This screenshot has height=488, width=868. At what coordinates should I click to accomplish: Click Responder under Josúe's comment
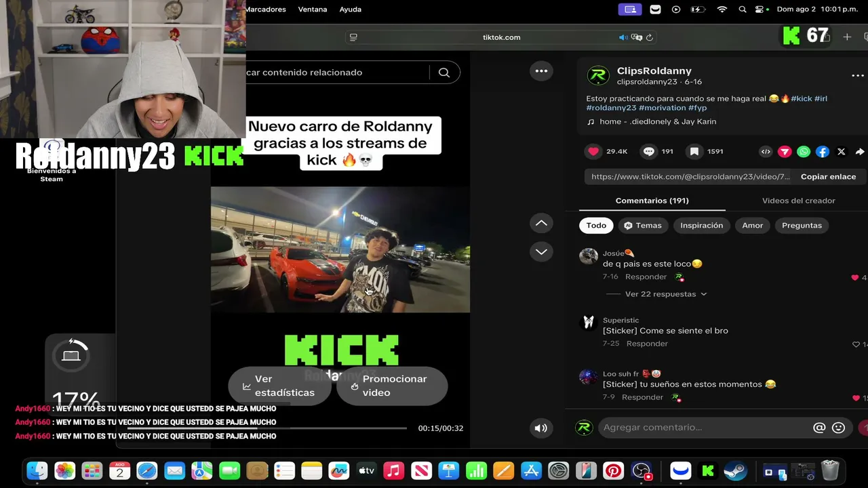[646, 277]
